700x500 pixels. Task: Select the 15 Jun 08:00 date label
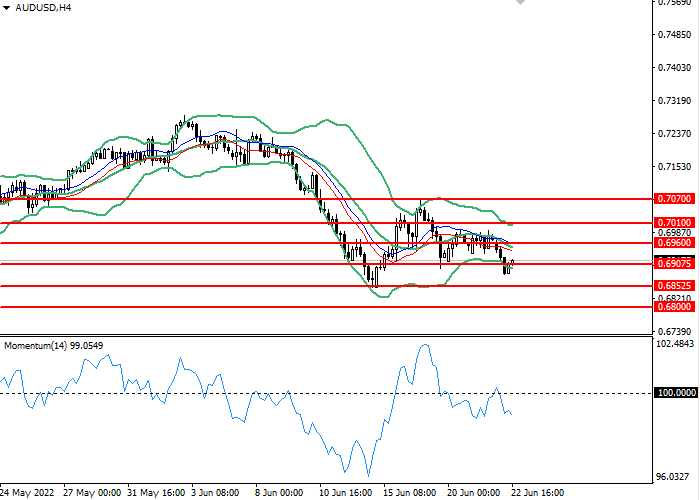[411, 493]
